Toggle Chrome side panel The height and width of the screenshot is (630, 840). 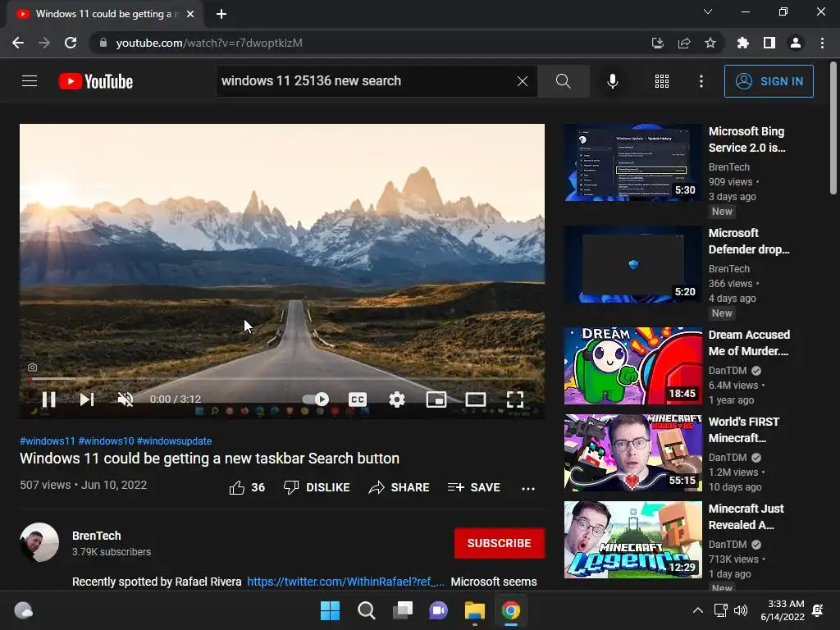(769, 43)
